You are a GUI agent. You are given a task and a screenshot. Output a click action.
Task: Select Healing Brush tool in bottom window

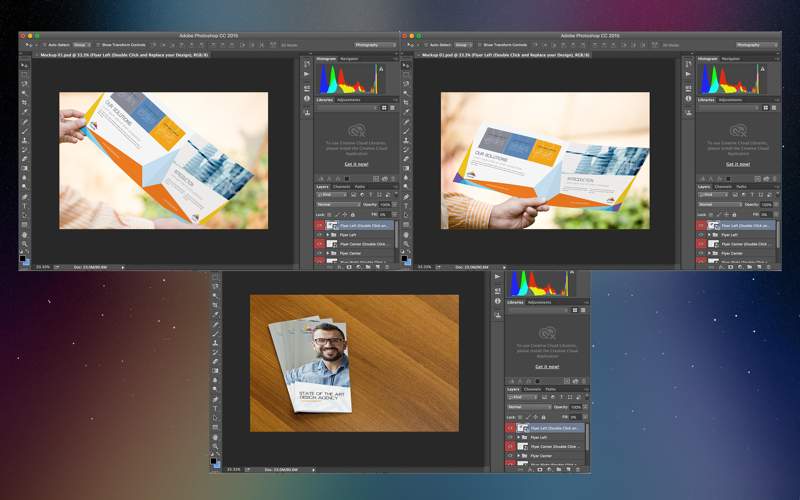pyautogui.click(x=215, y=324)
